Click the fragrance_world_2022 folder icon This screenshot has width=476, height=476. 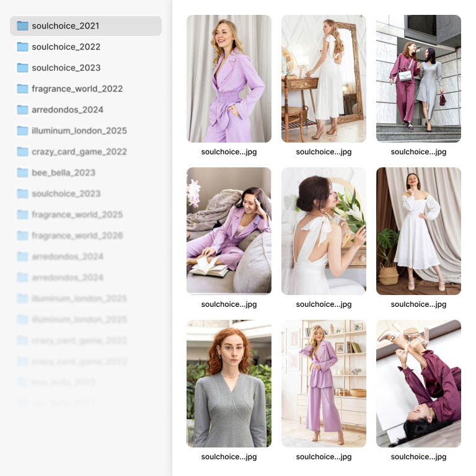coord(23,89)
